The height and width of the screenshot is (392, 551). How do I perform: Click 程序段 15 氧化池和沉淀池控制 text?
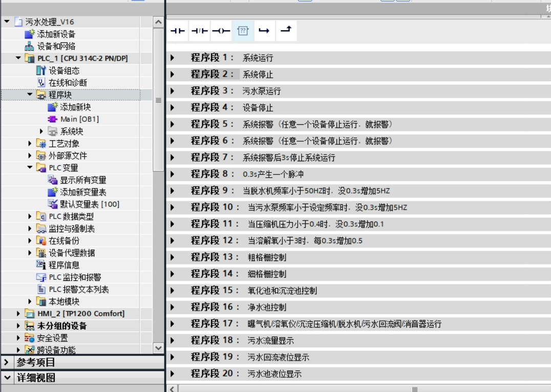[x=282, y=291]
